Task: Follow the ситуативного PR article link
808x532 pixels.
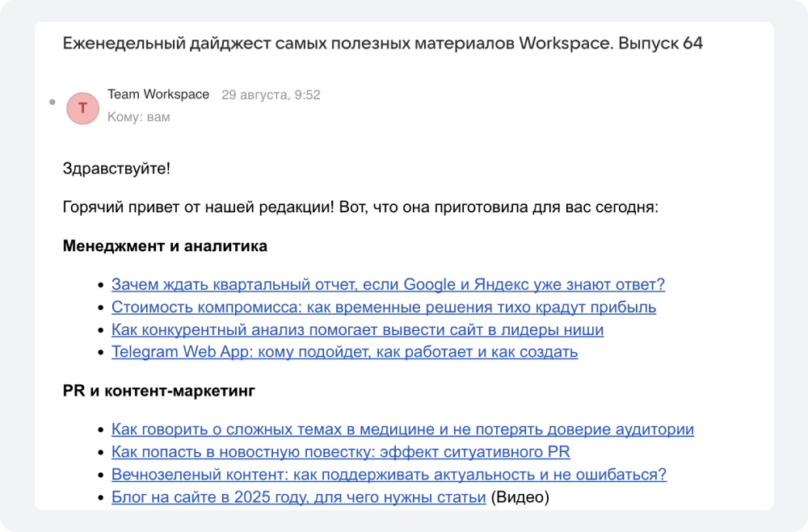Action: pyautogui.click(x=340, y=452)
